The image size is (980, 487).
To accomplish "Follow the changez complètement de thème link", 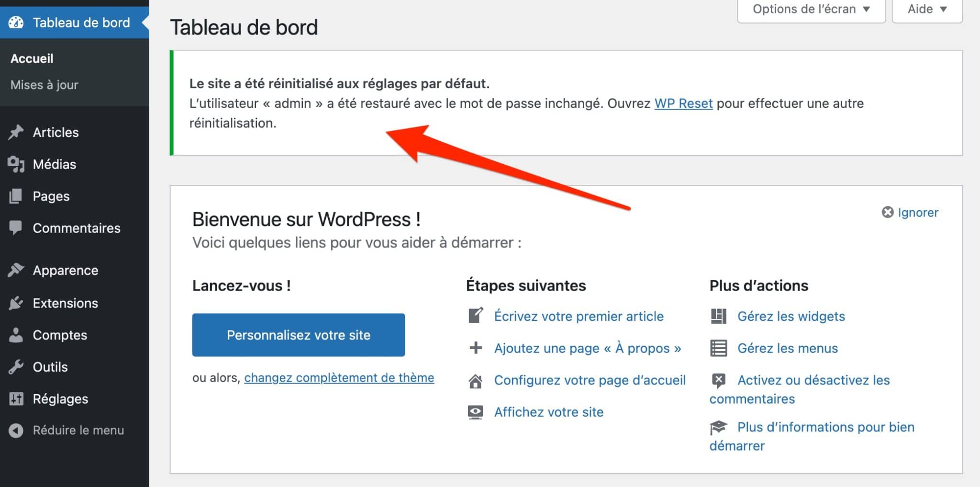I will 339,377.
